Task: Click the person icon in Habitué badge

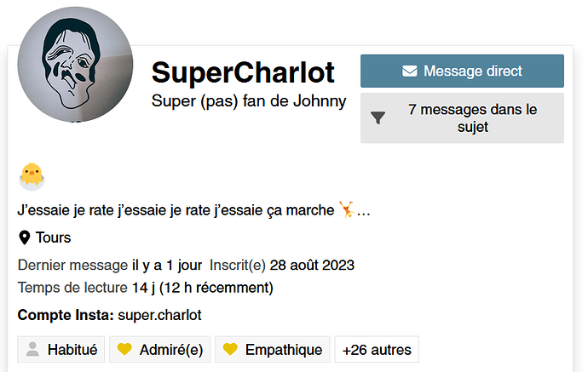Action: (x=33, y=349)
